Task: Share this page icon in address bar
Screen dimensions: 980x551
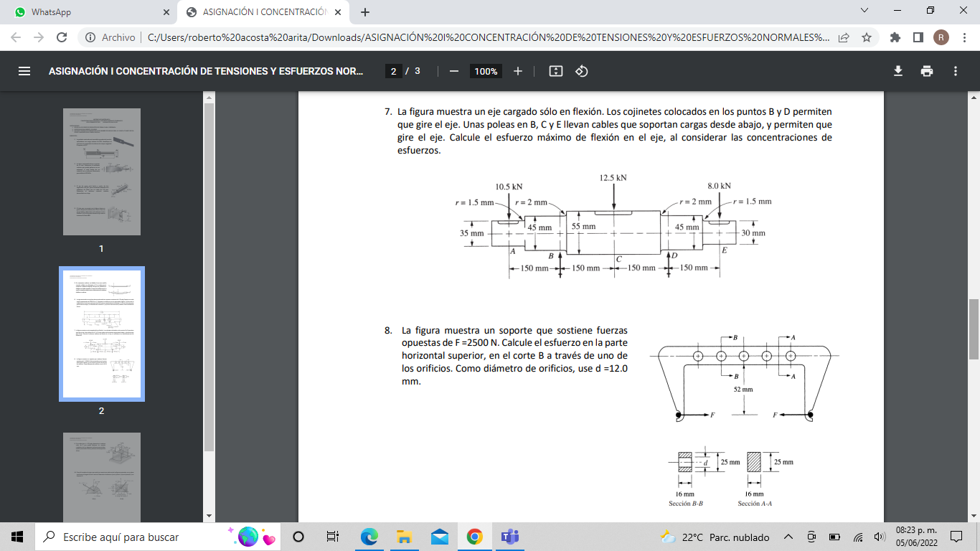Action: tap(844, 37)
